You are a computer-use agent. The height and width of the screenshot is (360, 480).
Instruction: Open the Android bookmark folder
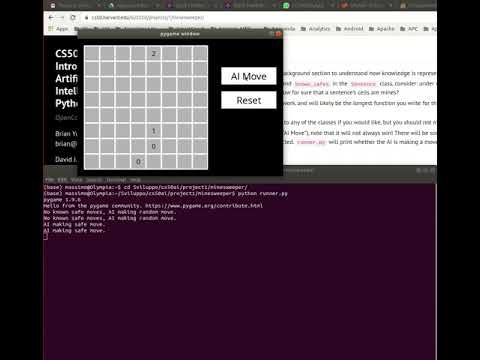(x=349, y=29)
